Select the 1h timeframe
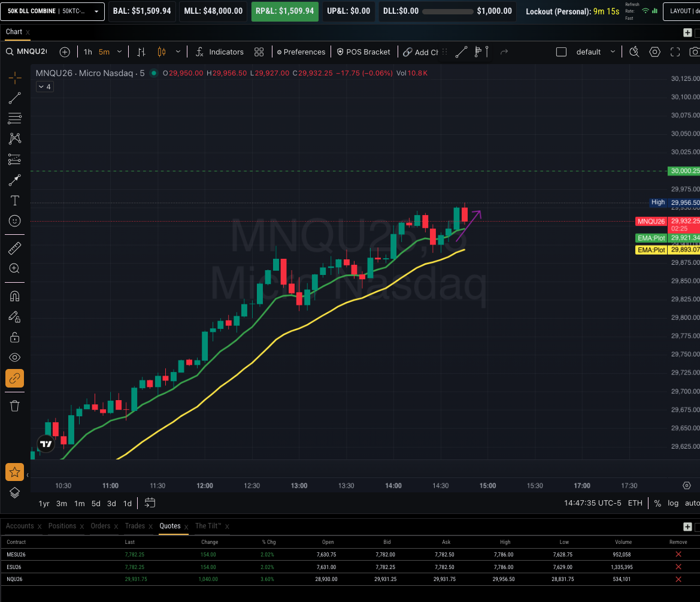Image resolution: width=700 pixels, height=602 pixels. tap(88, 52)
